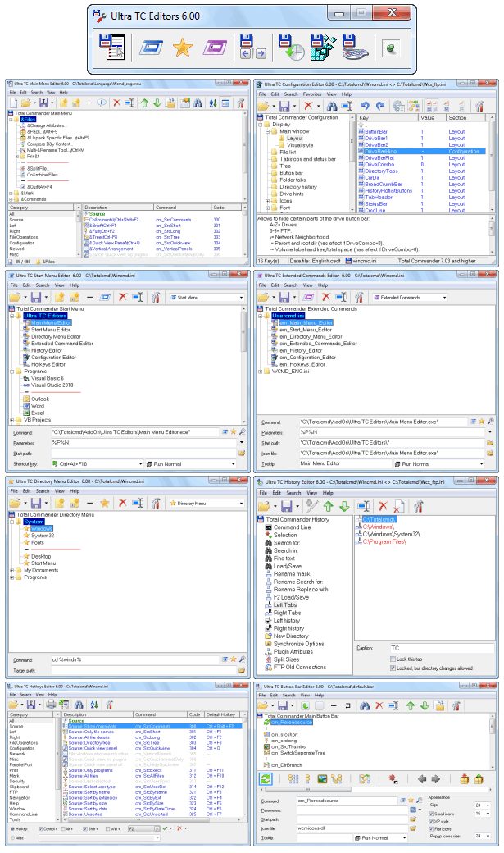
Task: Click redo arrow in Configuration Editor toolbar
Action: click(380, 106)
